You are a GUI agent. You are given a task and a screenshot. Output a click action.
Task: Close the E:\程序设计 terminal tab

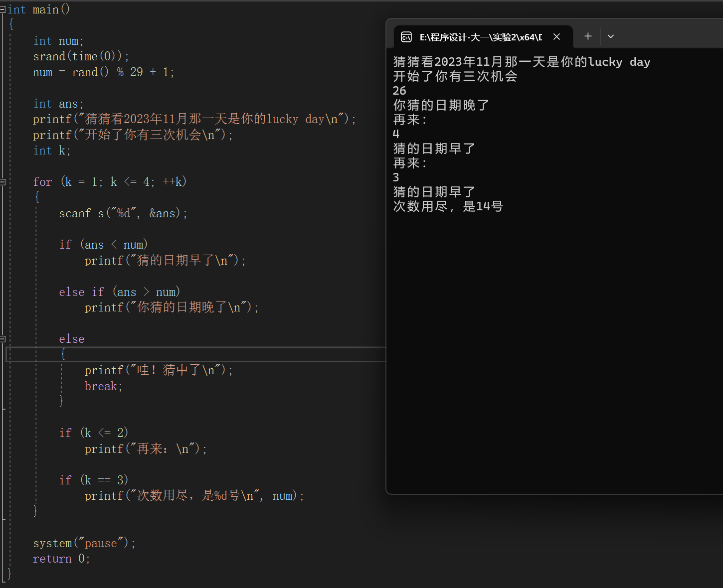[557, 37]
